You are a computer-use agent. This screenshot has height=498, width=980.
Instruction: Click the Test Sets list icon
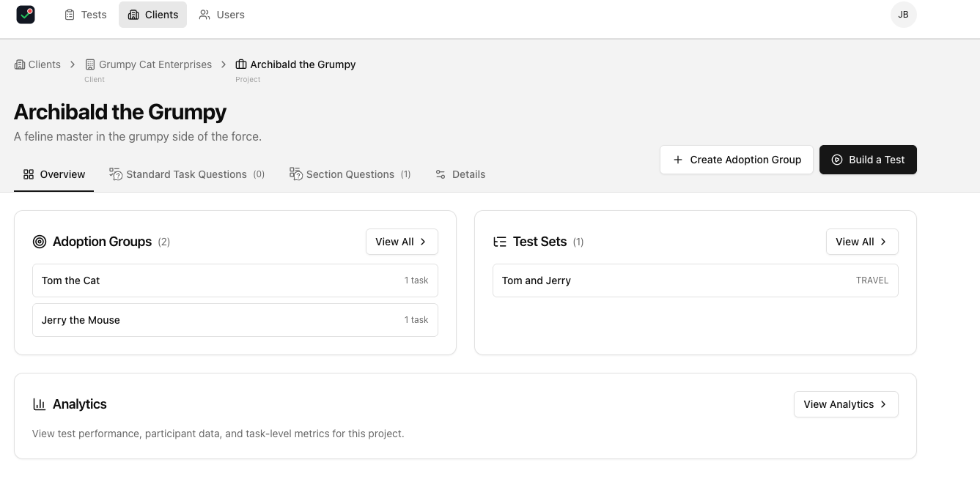(x=500, y=242)
